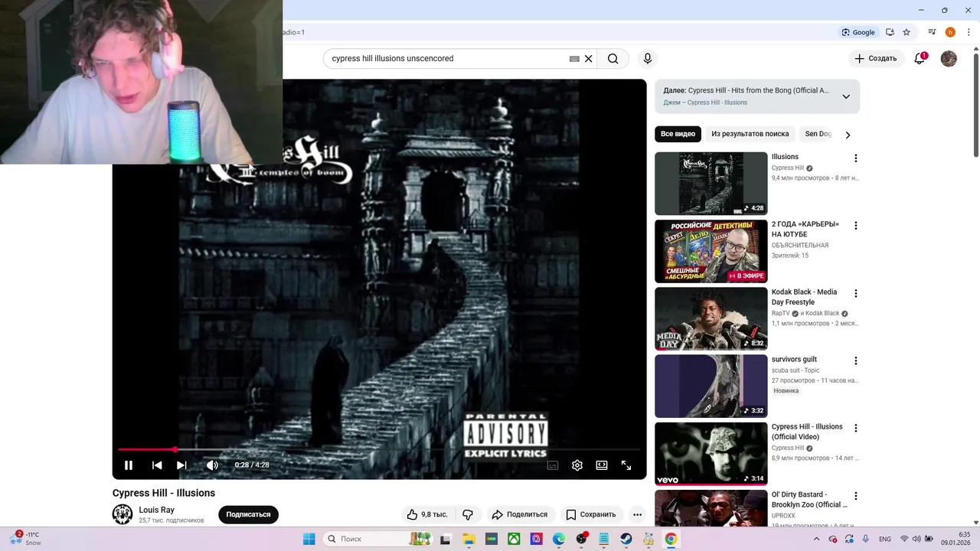Open the Illusions 4:28 video thumbnail
The height and width of the screenshot is (551, 980).
(x=710, y=184)
